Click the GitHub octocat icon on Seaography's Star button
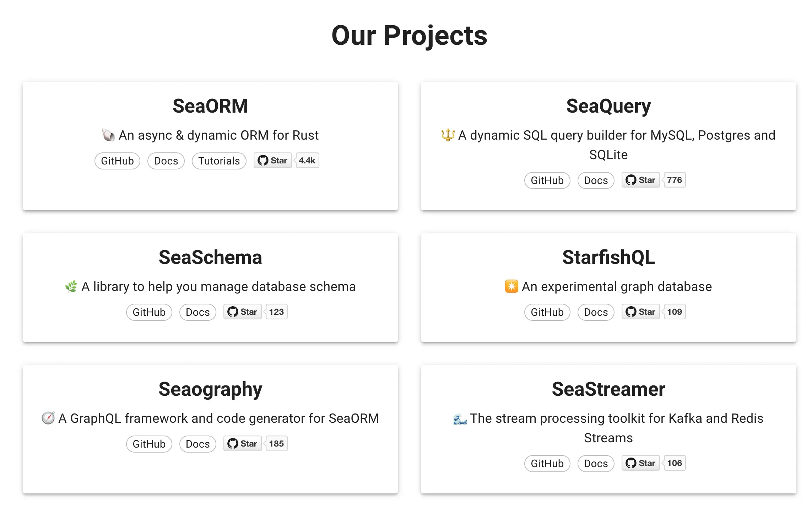Viewport: 812px width, 508px height. (233, 443)
